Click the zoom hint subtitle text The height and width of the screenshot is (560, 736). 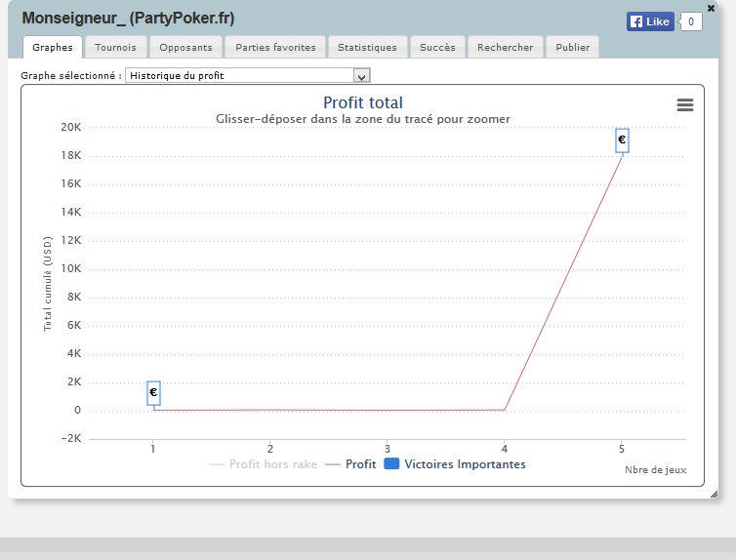[x=363, y=119]
